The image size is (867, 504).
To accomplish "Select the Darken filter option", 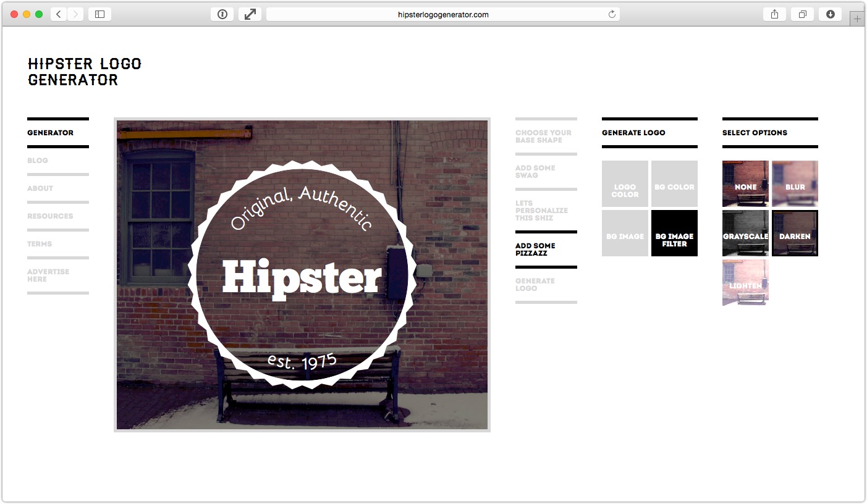I will tap(795, 233).
